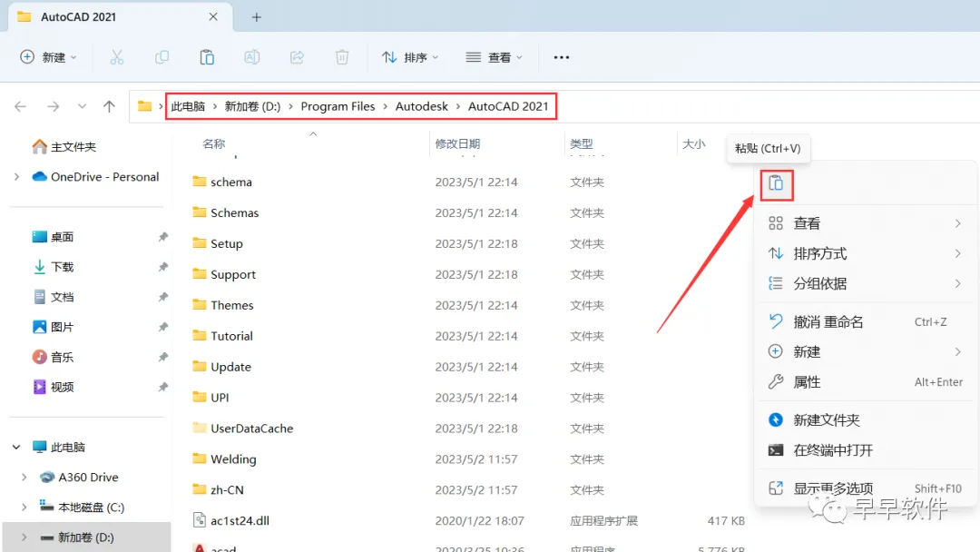980x552 pixels.
Task: Go back with the left arrow
Action: pos(21,106)
